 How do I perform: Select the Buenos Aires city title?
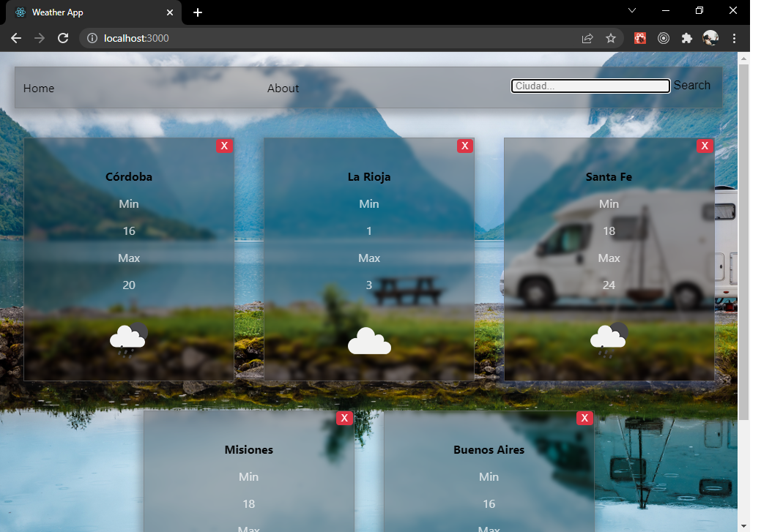point(489,450)
